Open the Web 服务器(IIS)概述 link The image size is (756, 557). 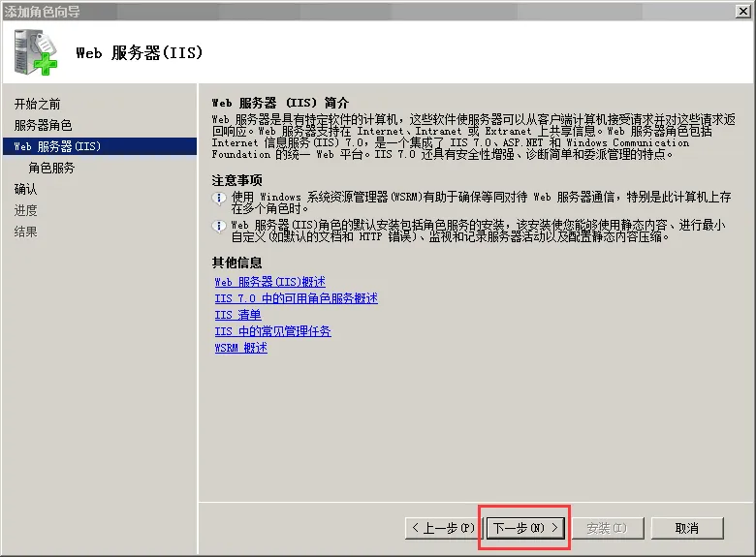click(270, 282)
